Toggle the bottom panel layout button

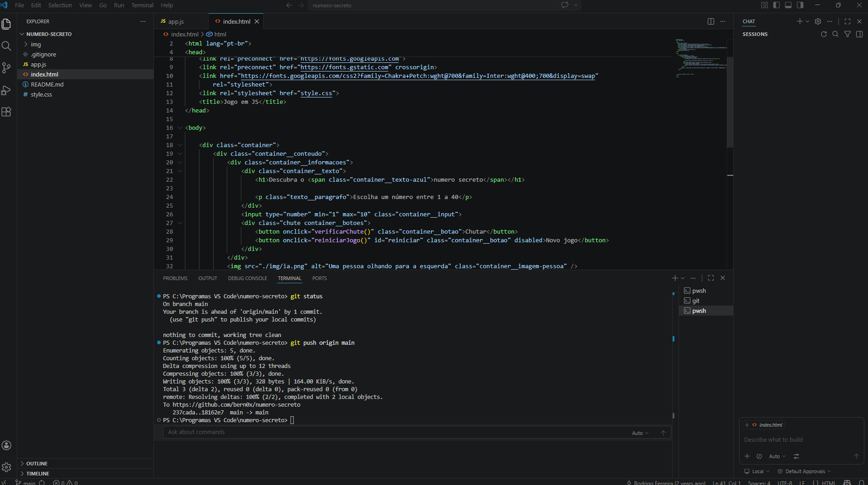(788, 5)
